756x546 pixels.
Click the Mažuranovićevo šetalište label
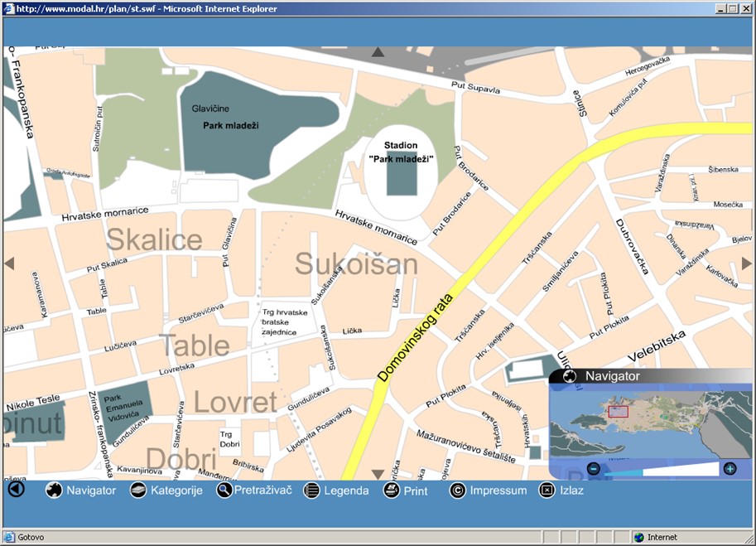point(465,446)
